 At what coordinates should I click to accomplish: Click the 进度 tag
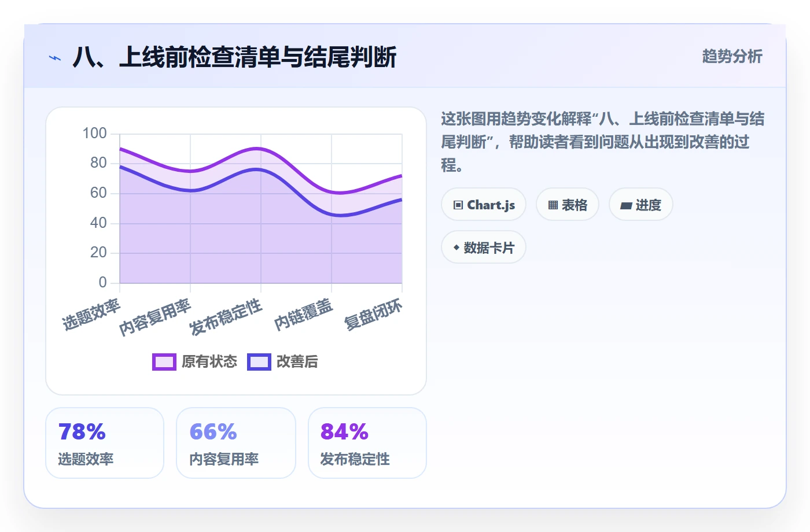[x=641, y=204]
